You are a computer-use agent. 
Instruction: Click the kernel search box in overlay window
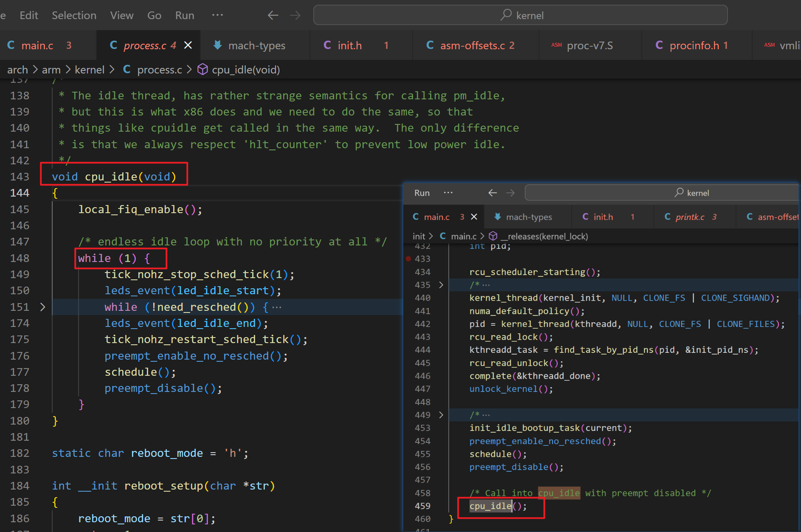(x=662, y=193)
